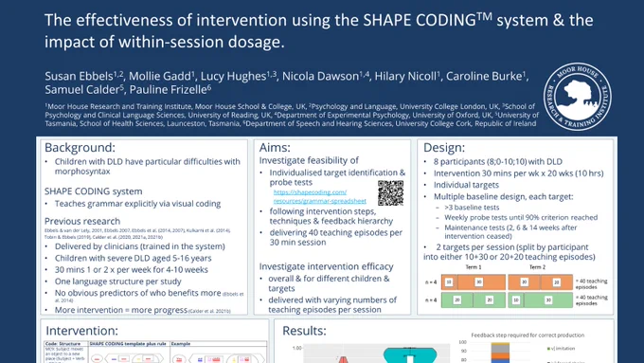Click the 'Intervention:' heading
The image size is (644, 363).
coord(81,331)
